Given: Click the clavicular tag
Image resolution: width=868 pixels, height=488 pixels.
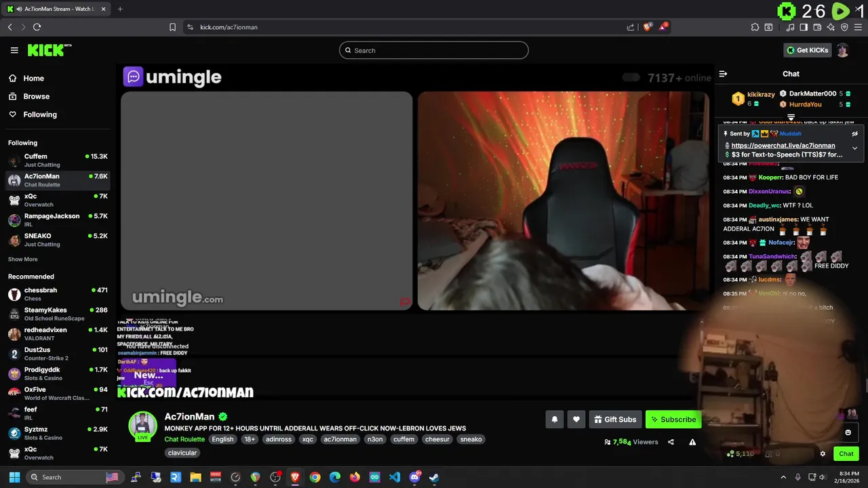Looking at the screenshot, I should tap(182, 453).
